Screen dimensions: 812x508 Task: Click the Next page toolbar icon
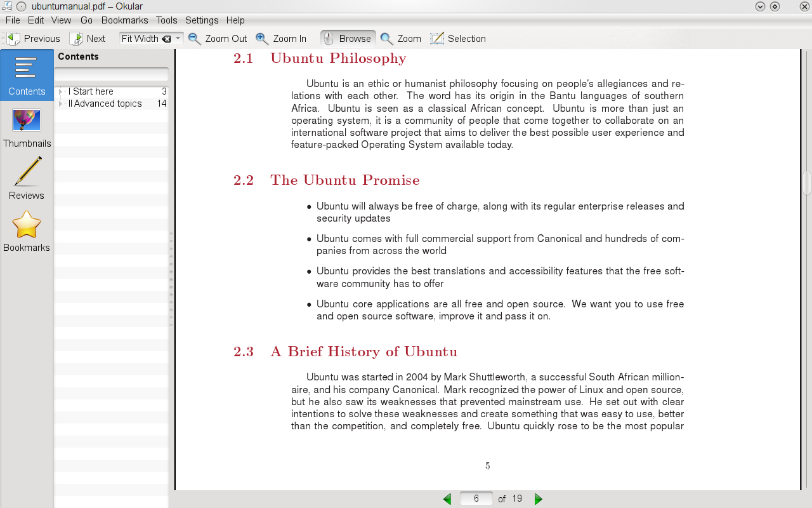76,39
